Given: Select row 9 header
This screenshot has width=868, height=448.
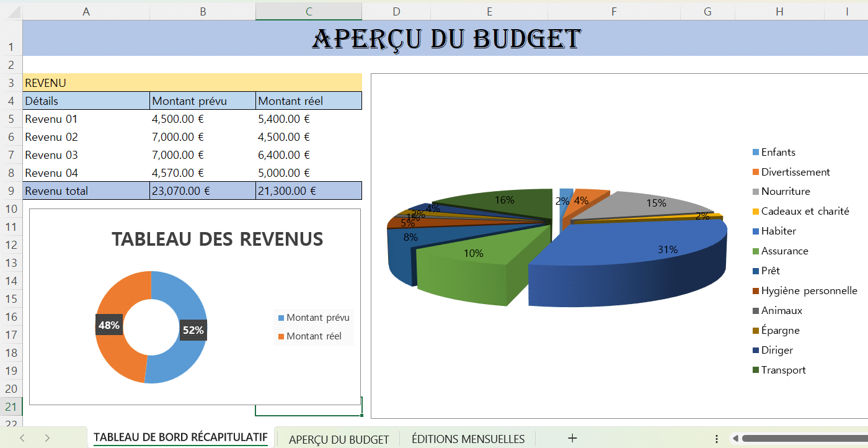Looking at the screenshot, I should coord(11,190).
